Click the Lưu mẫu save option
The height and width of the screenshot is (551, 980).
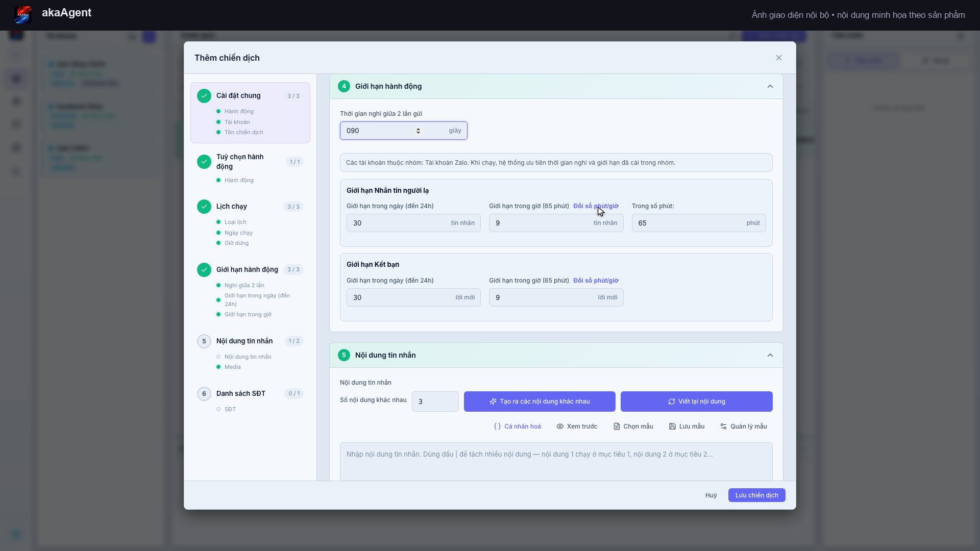pyautogui.click(x=687, y=427)
